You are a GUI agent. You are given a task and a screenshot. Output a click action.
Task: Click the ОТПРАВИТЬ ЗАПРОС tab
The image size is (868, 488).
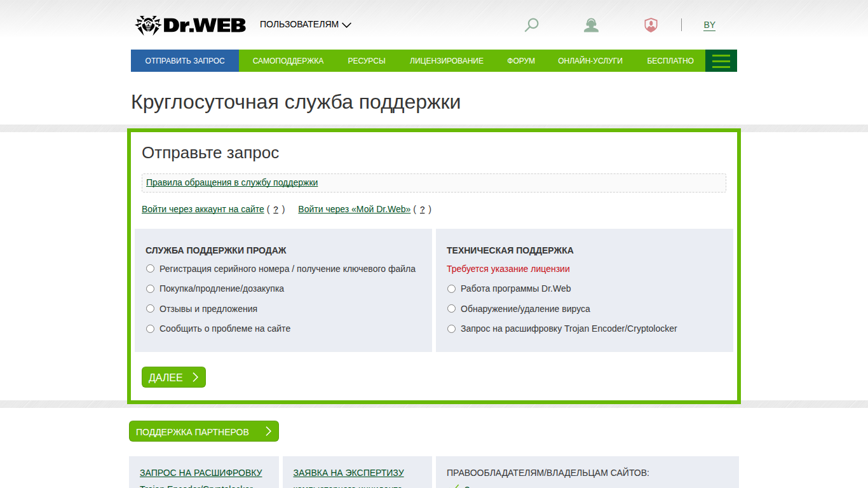pyautogui.click(x=185, y=61)
